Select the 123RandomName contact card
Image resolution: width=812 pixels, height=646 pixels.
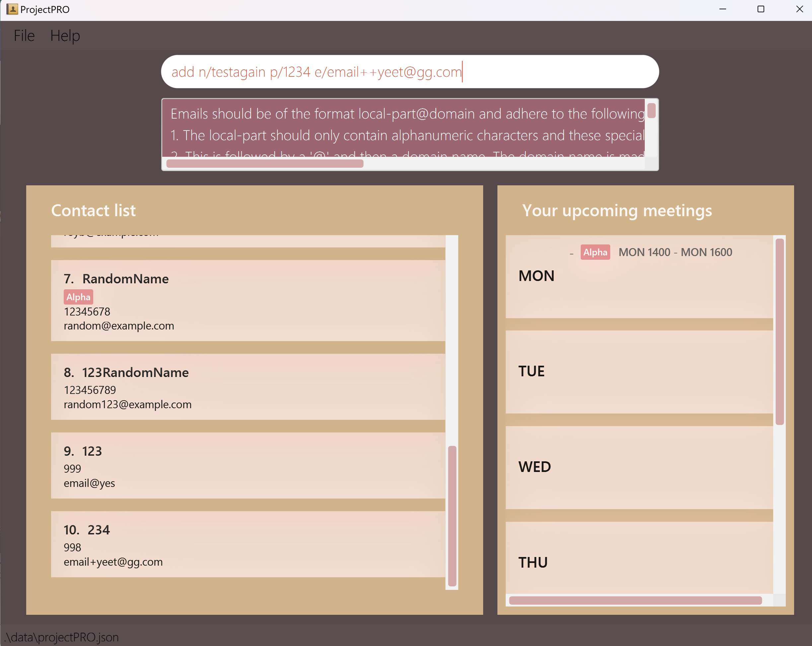(x=248, y=387)
